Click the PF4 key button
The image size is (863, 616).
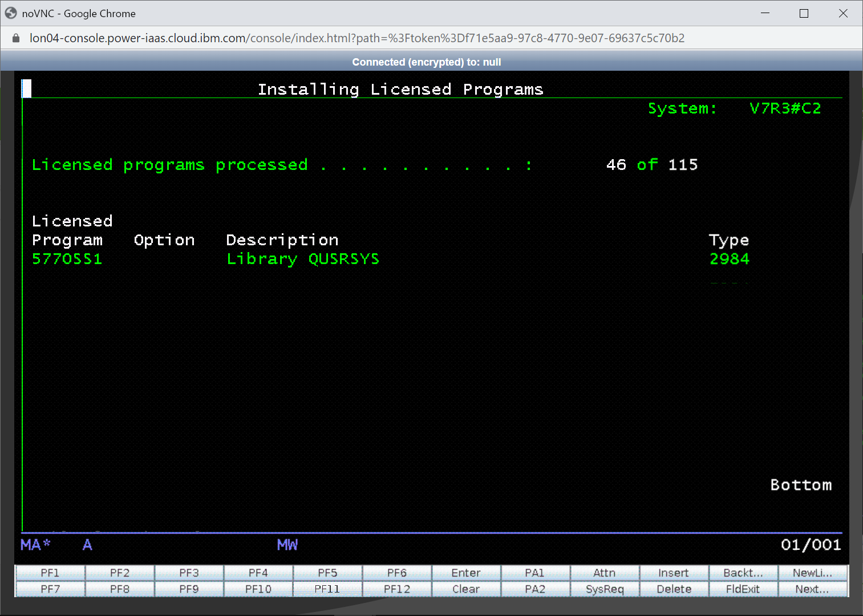point(258,573)
